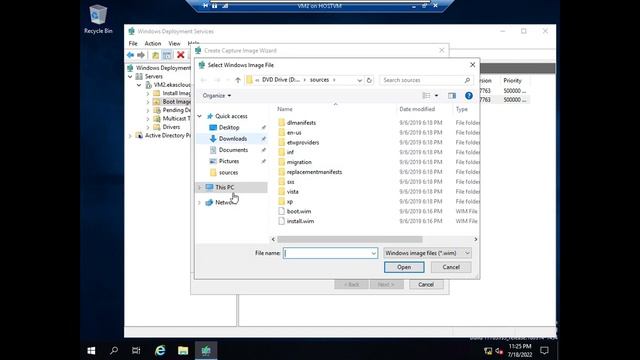Select Downloads in Quick access
The width and height of the screenshot is (640, 360).
pyautogui.click(x=233, y=139)
